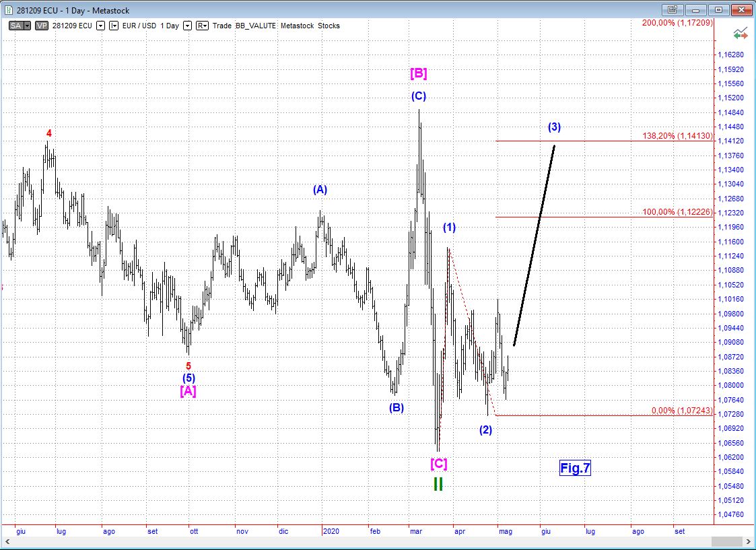The height and width of the screenshot is (550, 756).
Task: Close the Metastock chart window
Action: click(741, 9)
